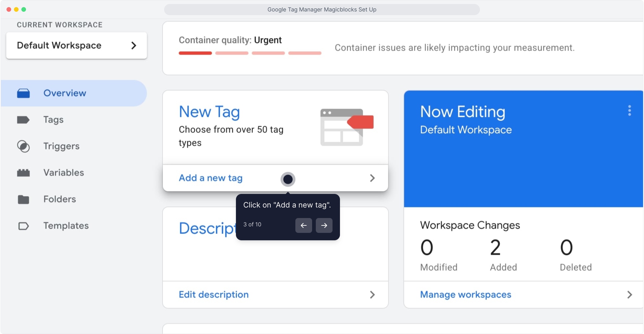Open the three-dot menu on Now Editing card

click(x=629, y=110)
